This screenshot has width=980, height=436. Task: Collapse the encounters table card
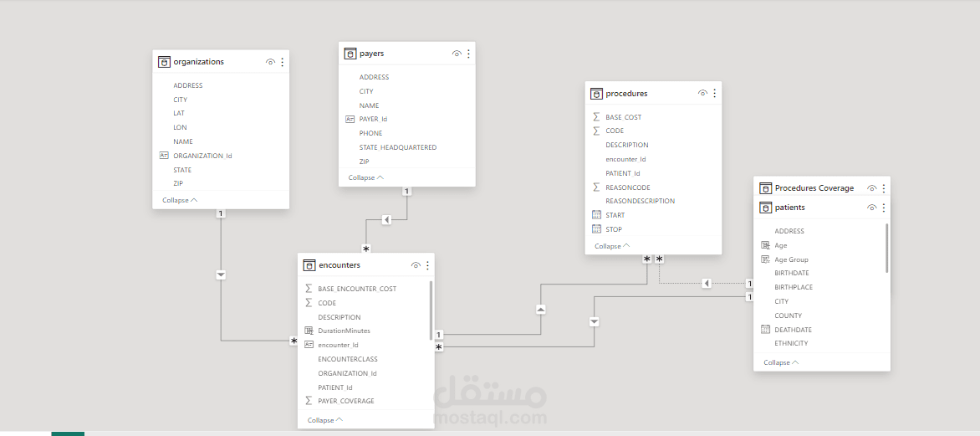click(324, 420)
